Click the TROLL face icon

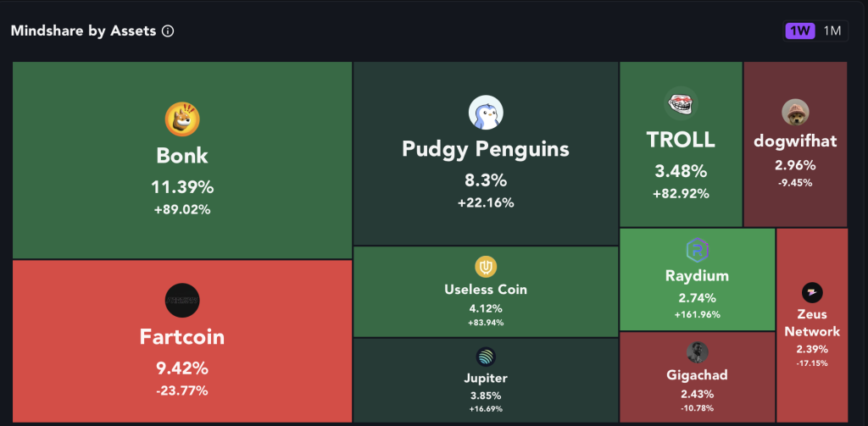(x=681, y=103)
